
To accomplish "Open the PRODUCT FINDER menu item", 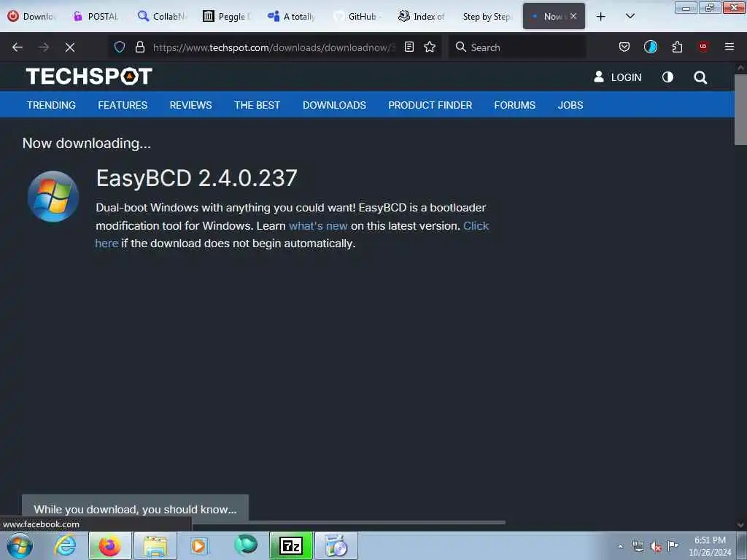I will [x=430, y=105].
